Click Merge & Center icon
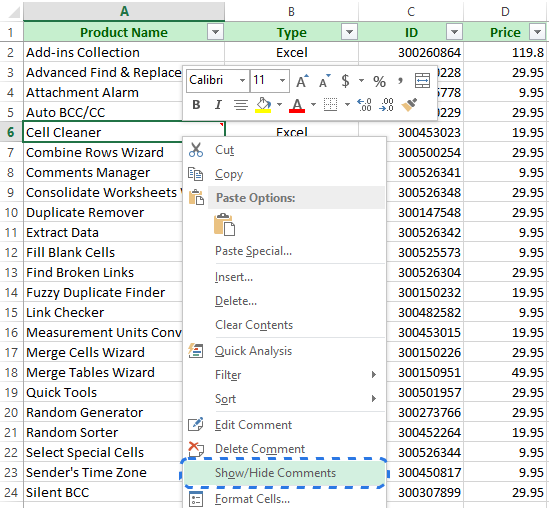 pos(422,81)
